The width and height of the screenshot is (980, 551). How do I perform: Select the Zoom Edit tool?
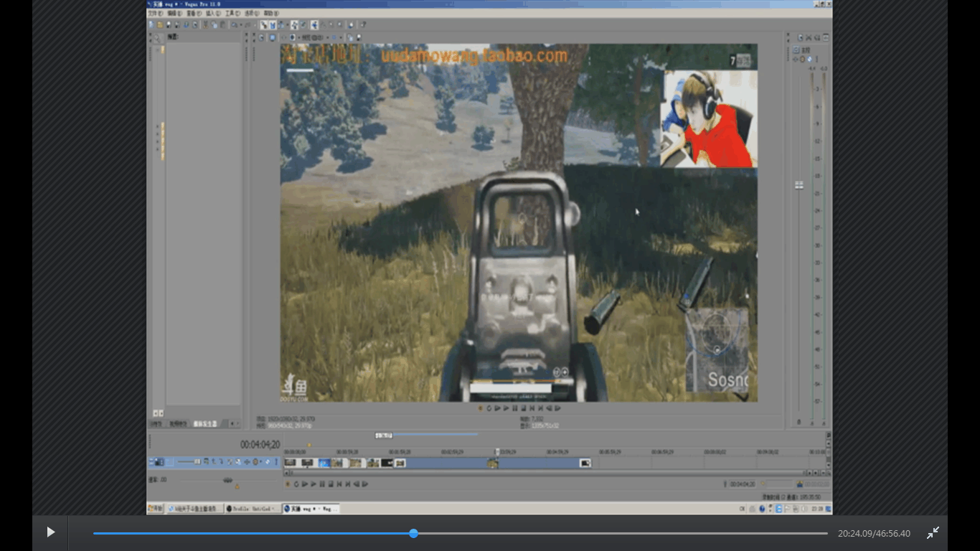340,24
